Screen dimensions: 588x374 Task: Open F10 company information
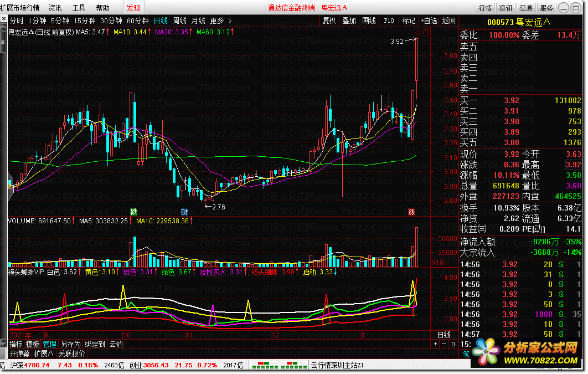tap(389, 21)
